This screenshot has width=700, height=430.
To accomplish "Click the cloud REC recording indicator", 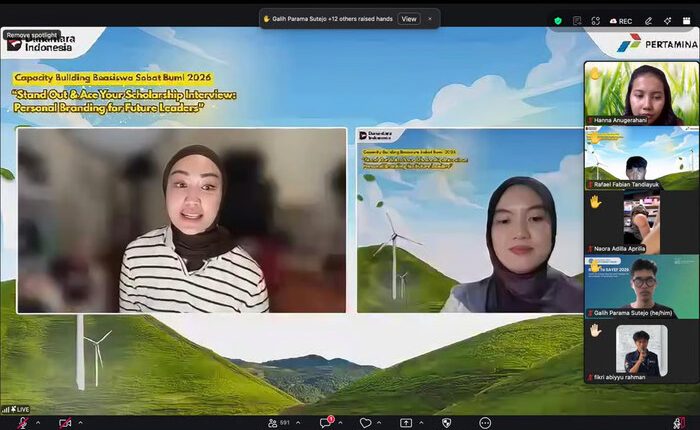I will (x=621, y=21).
